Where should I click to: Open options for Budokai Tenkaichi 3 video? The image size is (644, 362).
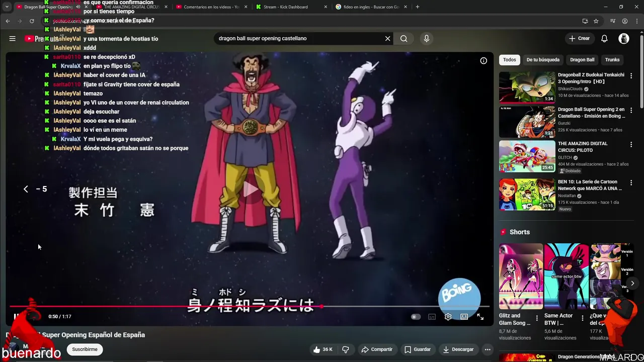pos(631,76)
